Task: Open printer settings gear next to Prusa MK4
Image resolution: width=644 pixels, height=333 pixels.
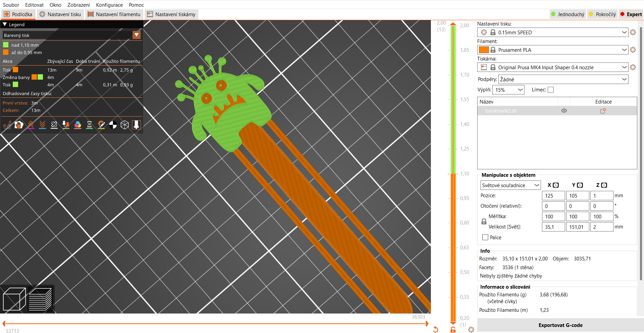Action: point(633,67)
